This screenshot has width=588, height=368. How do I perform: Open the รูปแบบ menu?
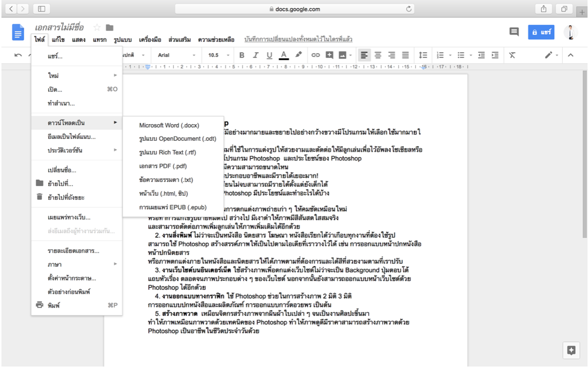tap(123, 39)
